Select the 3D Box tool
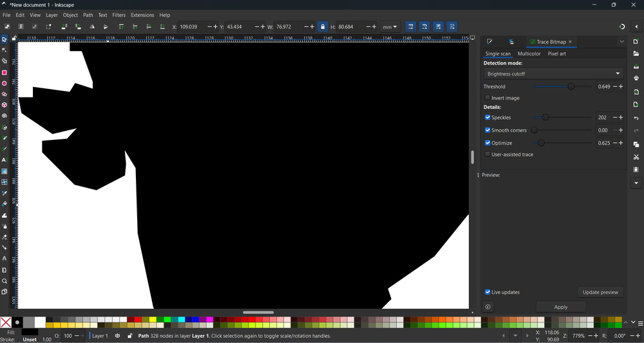Image resolution: width=644 pixels, height=343 pixels. pos(4,105)
